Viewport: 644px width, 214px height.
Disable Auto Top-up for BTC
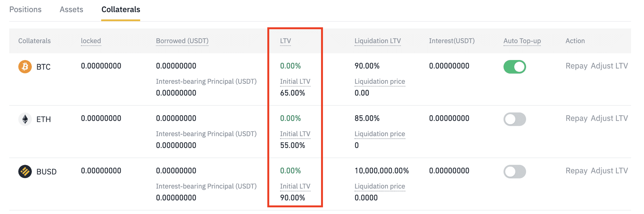click(x=515, y=67)
